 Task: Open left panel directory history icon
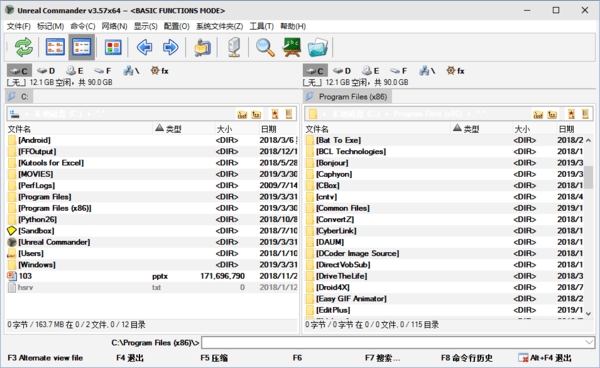coord(289,114)
